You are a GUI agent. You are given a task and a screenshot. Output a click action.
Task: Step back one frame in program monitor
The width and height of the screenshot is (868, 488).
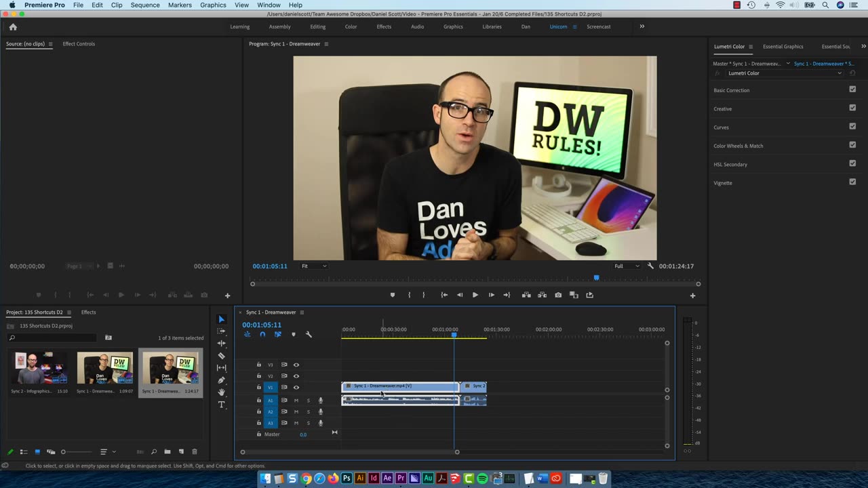460,295
